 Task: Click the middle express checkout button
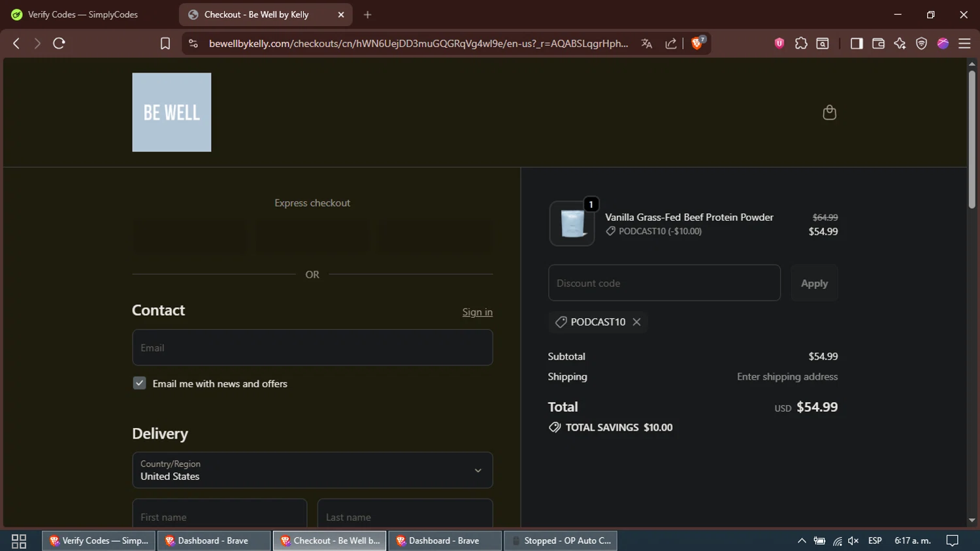click(x=312, y=236)
